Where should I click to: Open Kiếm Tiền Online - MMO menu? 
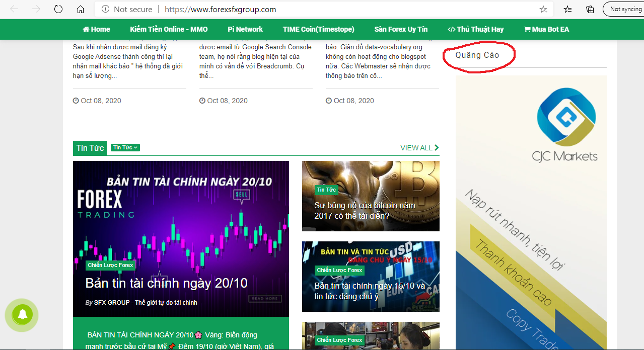point(169,29)
